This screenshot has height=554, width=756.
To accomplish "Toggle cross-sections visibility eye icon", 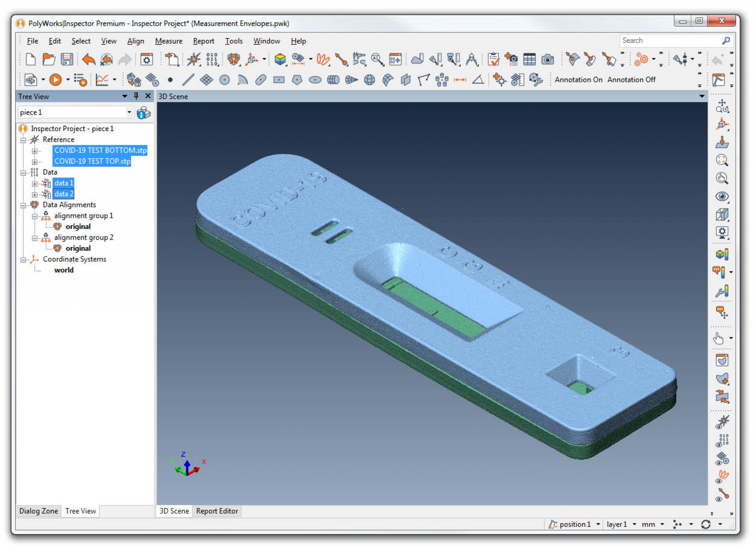I will (722, 476).
